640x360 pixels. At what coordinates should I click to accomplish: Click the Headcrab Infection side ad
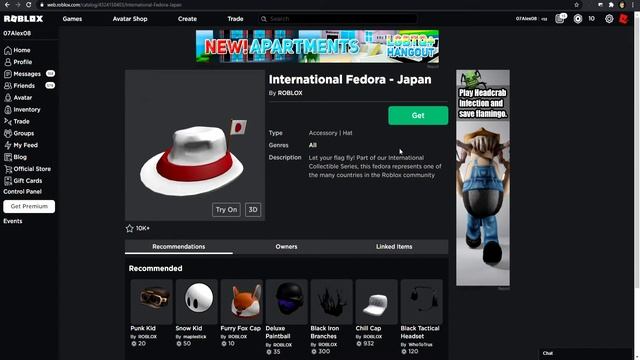click(482, 178)
